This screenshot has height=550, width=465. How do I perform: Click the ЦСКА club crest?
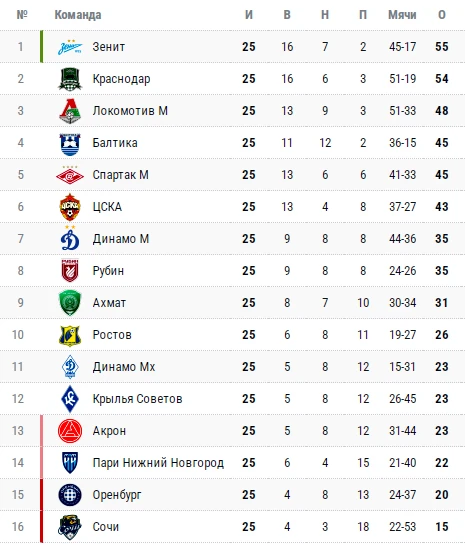70,207
